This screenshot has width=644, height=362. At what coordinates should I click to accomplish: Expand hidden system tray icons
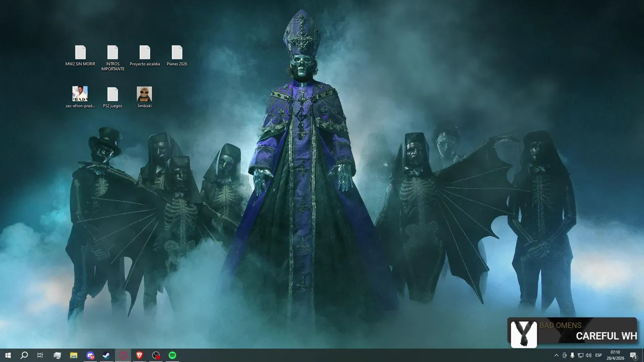[556, 355]
